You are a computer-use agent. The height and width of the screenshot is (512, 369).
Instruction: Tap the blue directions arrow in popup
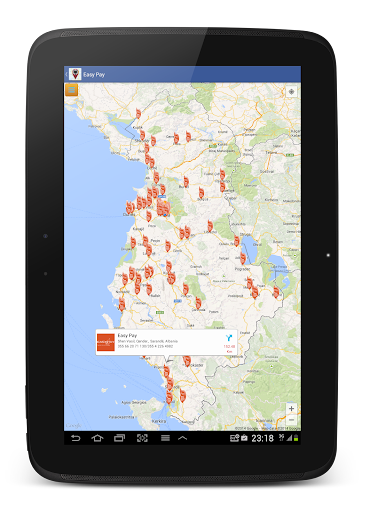[229, 338]
